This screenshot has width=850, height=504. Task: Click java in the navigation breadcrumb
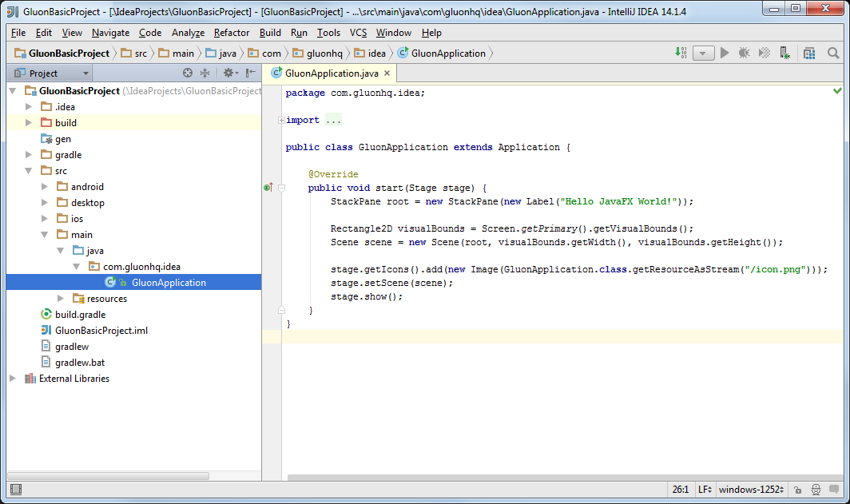(220, 53)
